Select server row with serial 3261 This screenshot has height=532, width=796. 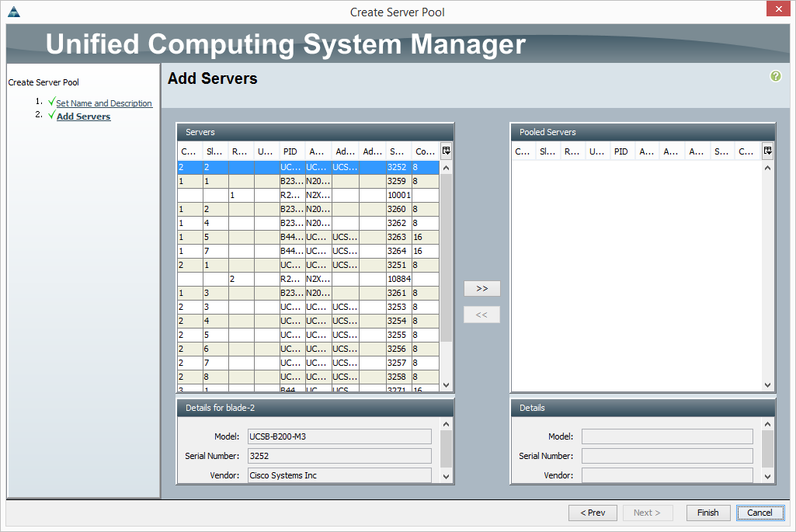point(308,293)
